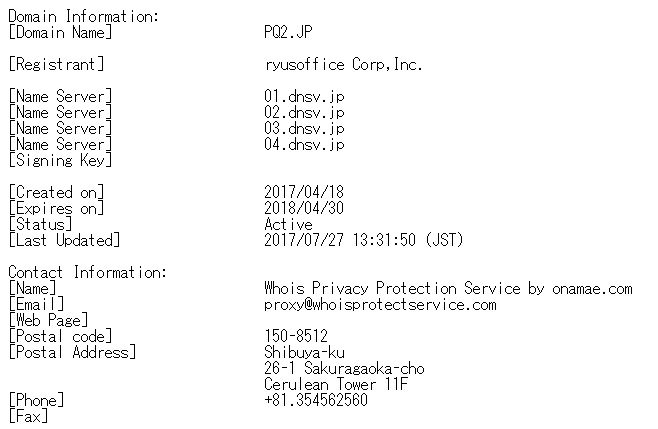Click the Shibuya-ku address line
The image size is (658, 429).
coord(304,352)
